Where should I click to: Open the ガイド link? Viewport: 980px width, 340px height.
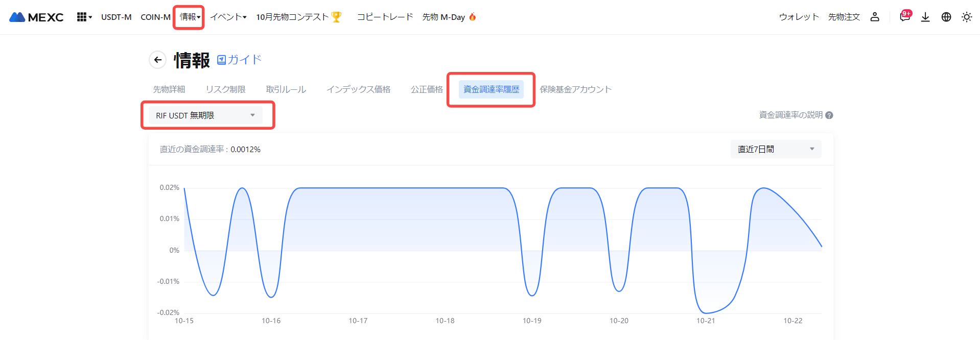pos(240,60)
